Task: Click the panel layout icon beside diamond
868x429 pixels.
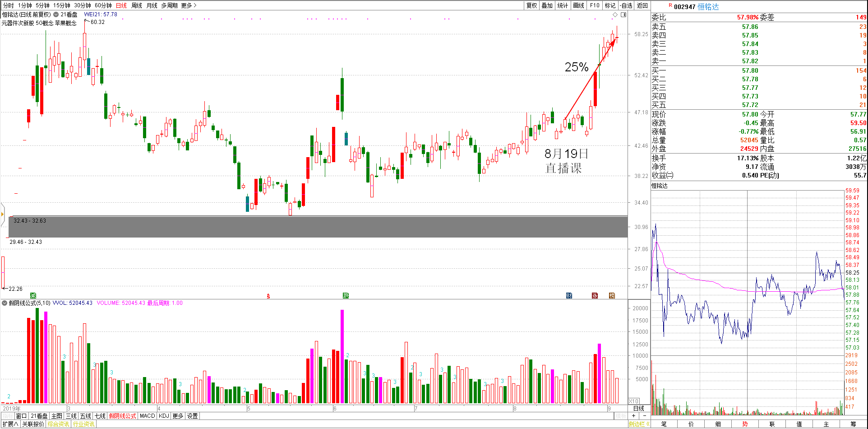Action: [x=623, y=15]
